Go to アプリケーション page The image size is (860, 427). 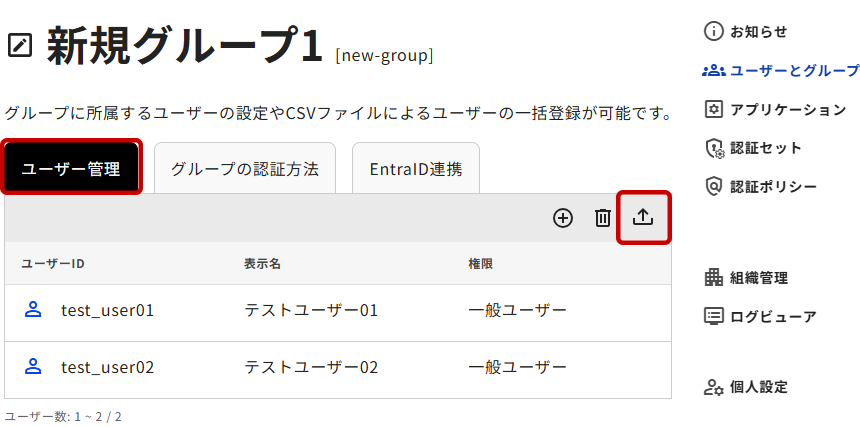[775, 109]
